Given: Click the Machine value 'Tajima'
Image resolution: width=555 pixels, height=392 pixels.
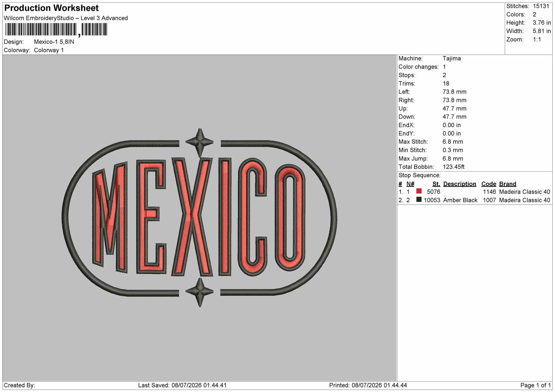Looking at the screenshot, I should point(452,58).
